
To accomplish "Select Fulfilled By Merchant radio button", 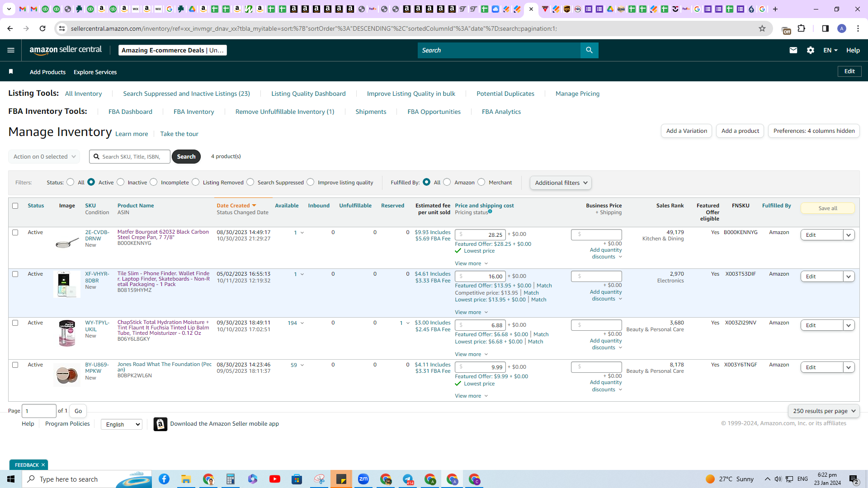I will point(481,182).
